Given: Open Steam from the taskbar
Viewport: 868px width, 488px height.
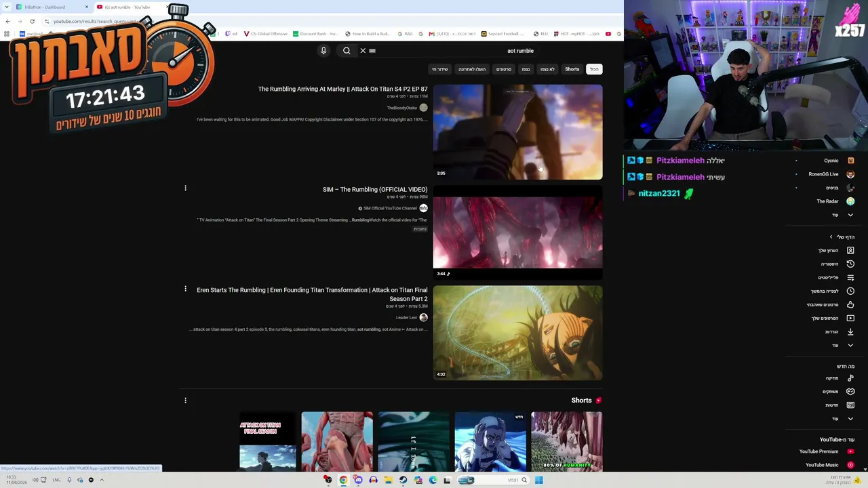Looking at the screenshot, I should click(403, 480).
